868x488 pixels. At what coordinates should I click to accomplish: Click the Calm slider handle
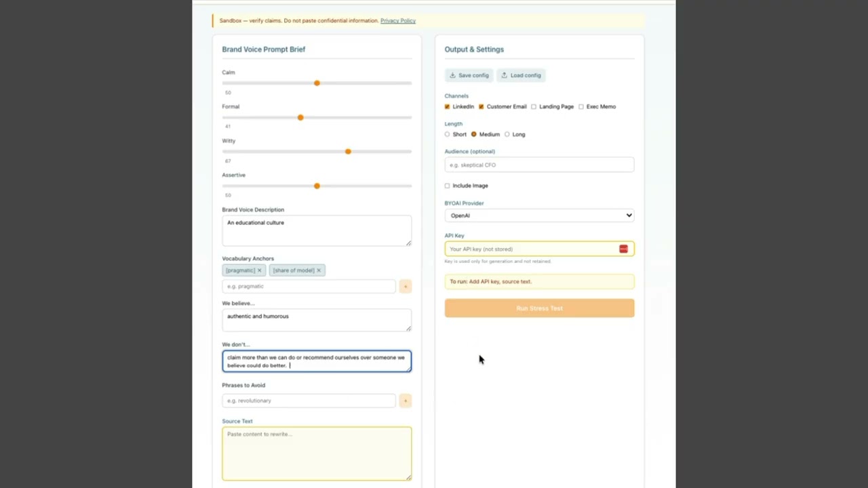click(317, 83)
